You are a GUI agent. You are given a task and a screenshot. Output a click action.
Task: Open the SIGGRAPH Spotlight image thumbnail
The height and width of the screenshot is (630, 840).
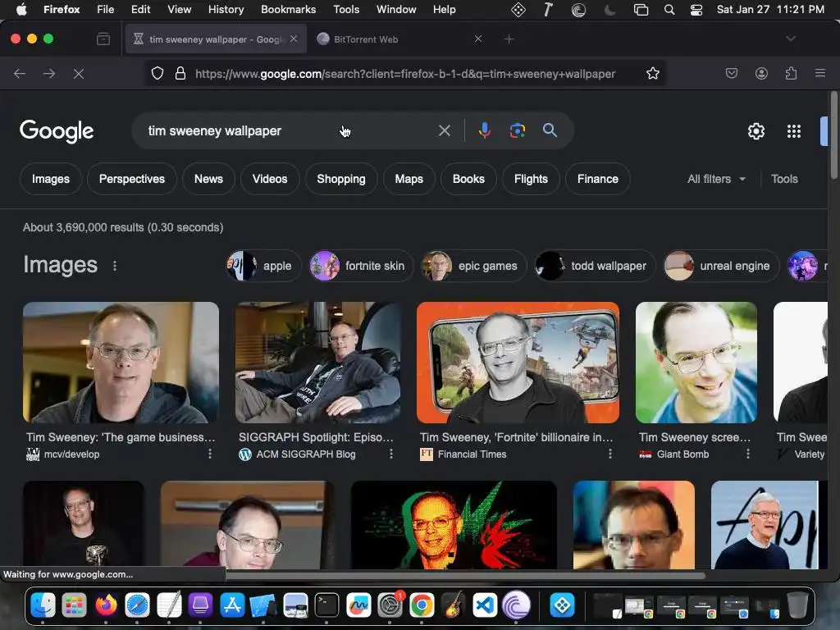point(317,363)
